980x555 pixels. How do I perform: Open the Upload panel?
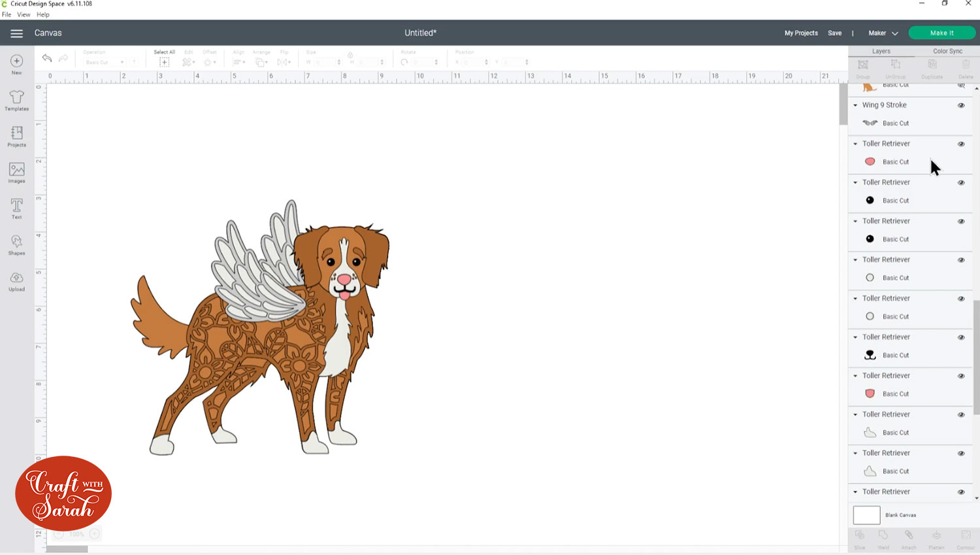17,281
